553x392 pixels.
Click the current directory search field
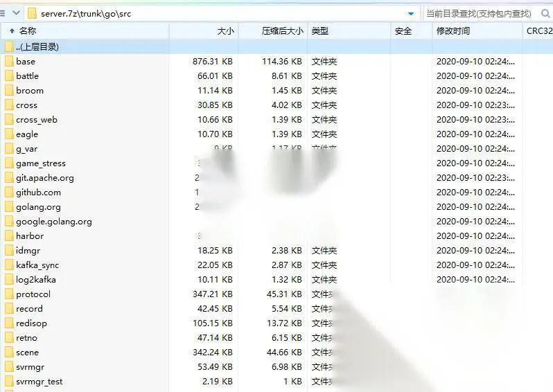pyautogui.click(x=482, y=14)
